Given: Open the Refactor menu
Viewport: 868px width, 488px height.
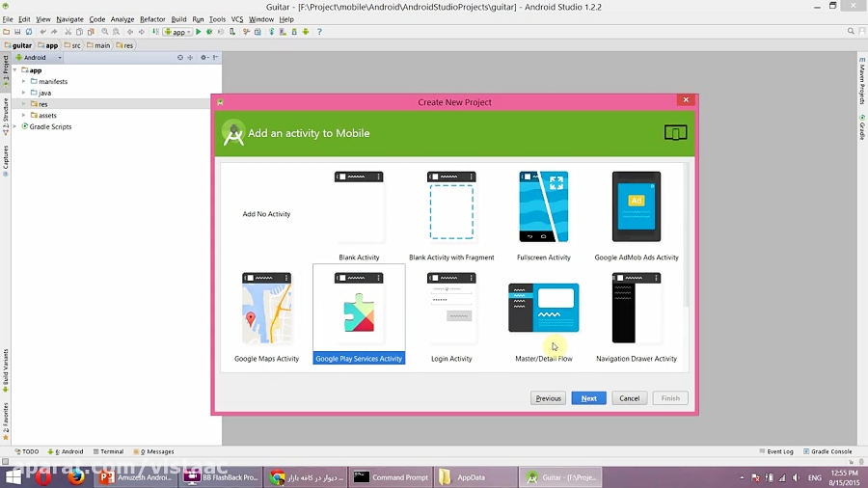Looking at the screenshot, I should (x=152, y=19).
